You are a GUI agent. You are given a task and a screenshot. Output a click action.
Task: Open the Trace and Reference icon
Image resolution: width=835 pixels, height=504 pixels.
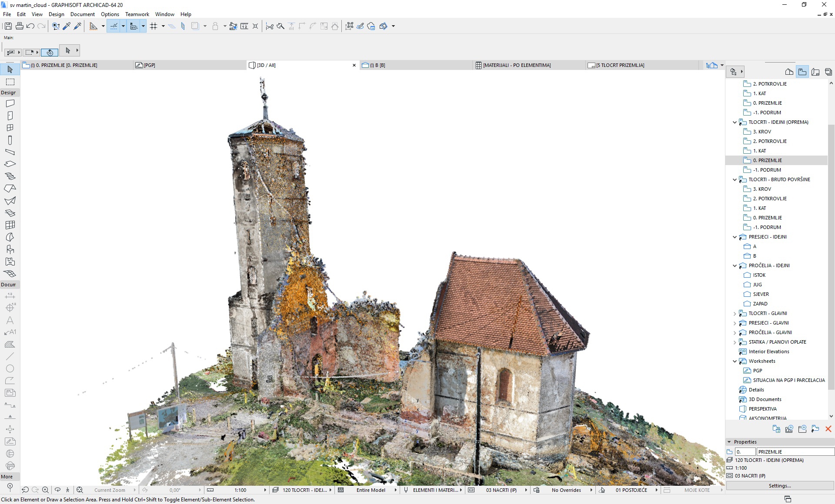(x=195, y=26)
